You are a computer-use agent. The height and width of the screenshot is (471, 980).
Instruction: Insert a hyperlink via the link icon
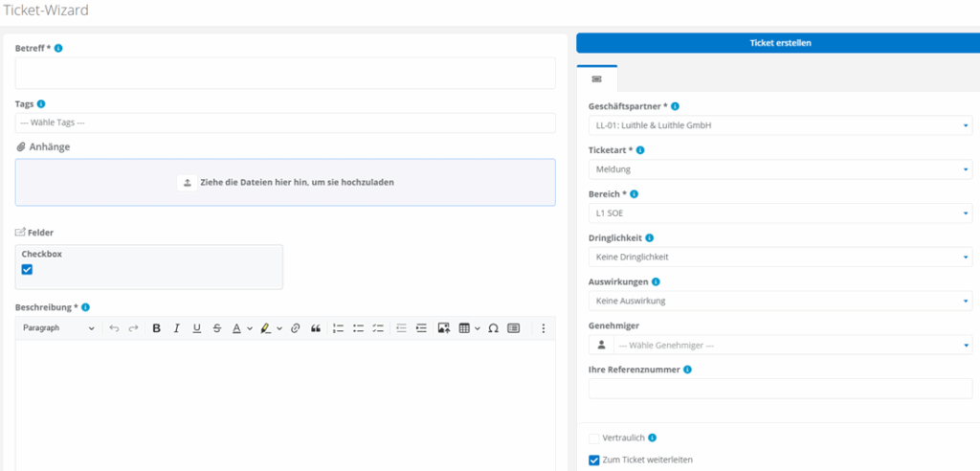point(295,328)
